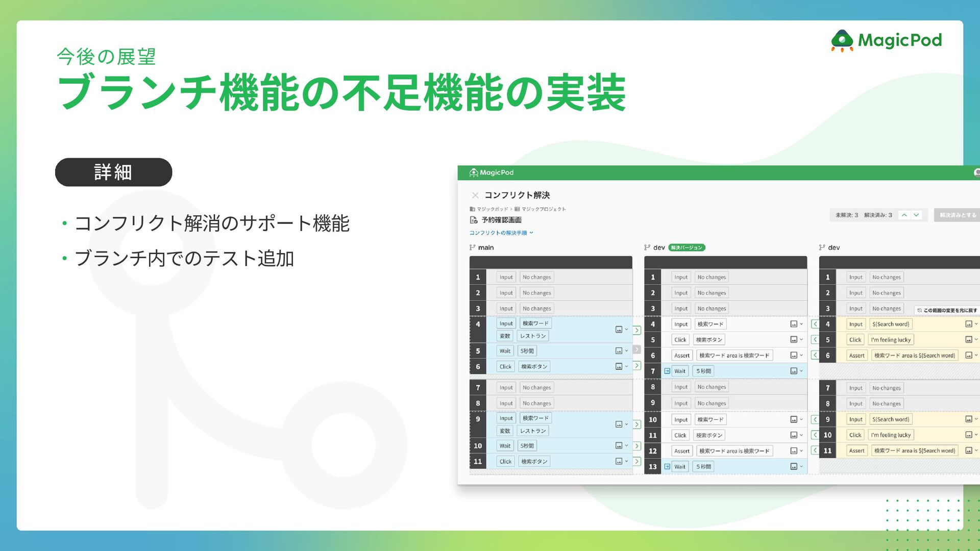Apply right dev step 9 Input leftward
The image size is (980, 551).
(x=815, y=419)
